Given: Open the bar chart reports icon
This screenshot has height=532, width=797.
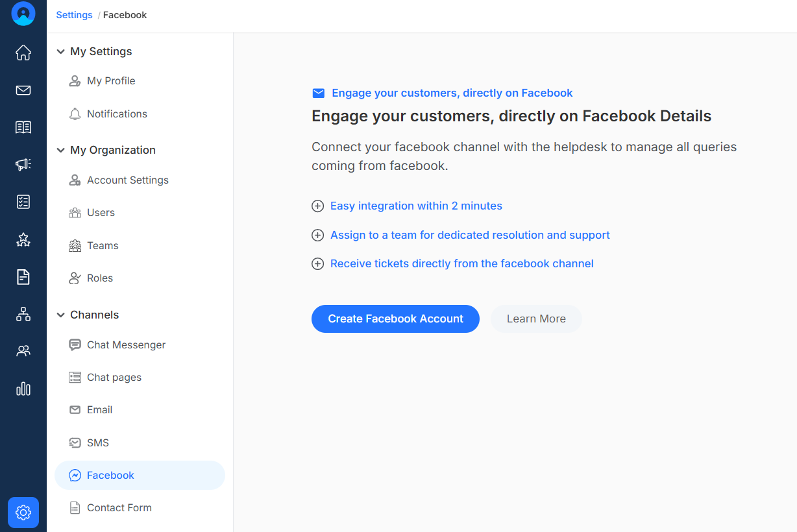Looking at the screenshot, I should pos(23,389).
